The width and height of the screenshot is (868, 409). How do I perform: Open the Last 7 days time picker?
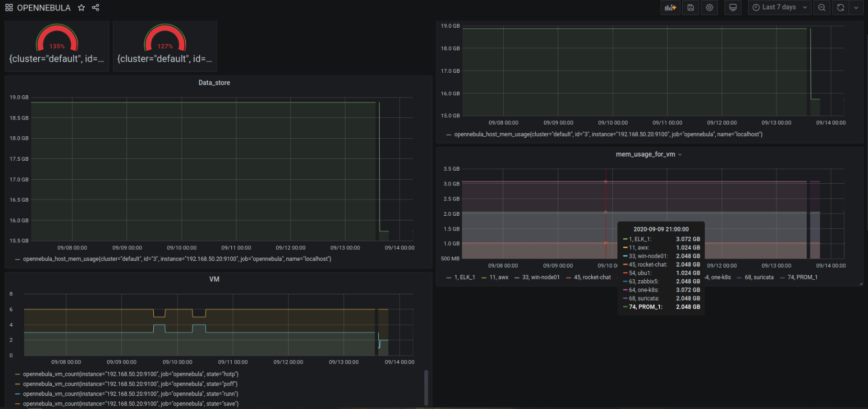tap(779, 7)
